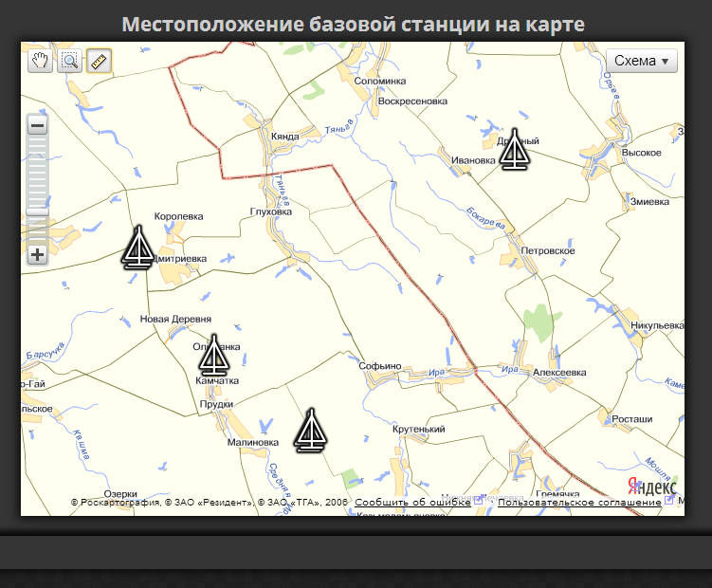Image resolution: width=712 pixels, height=588 pixels.
Task: Click the base station marker near Дружный
Action: pos(515,150)
